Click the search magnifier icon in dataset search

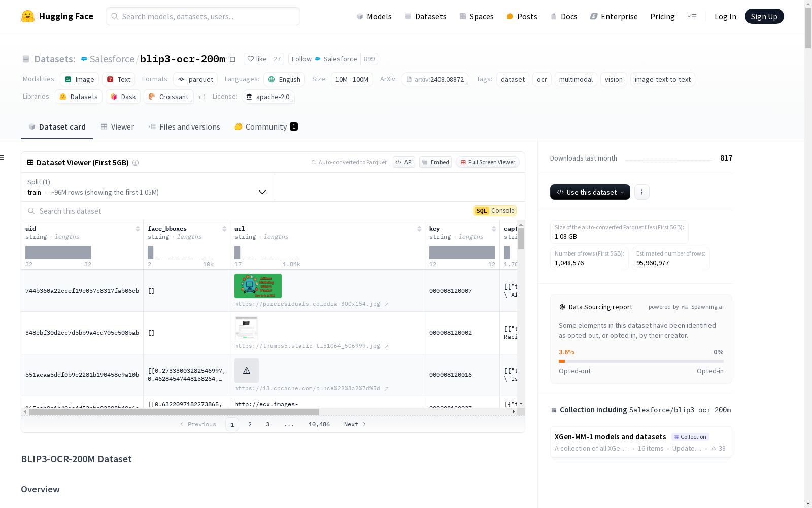coord(31,211)
